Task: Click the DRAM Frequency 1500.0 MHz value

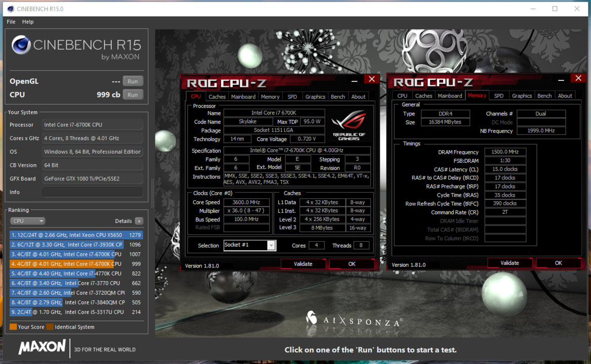Action: click(x=505, y=152)
